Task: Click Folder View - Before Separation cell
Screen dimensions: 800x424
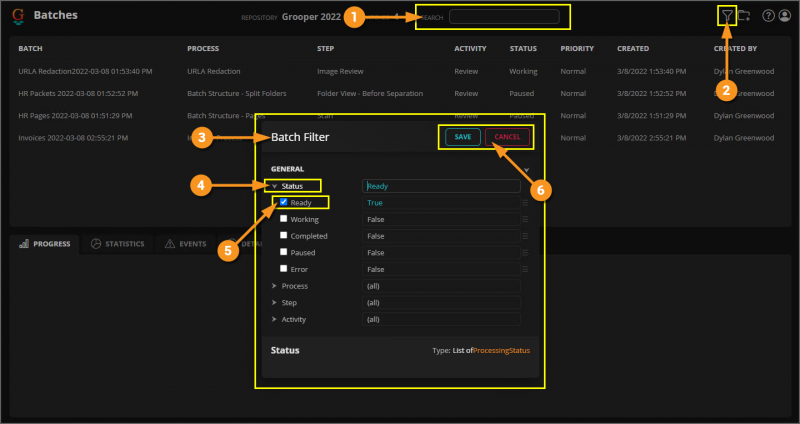Action: (x=370, y=93)
